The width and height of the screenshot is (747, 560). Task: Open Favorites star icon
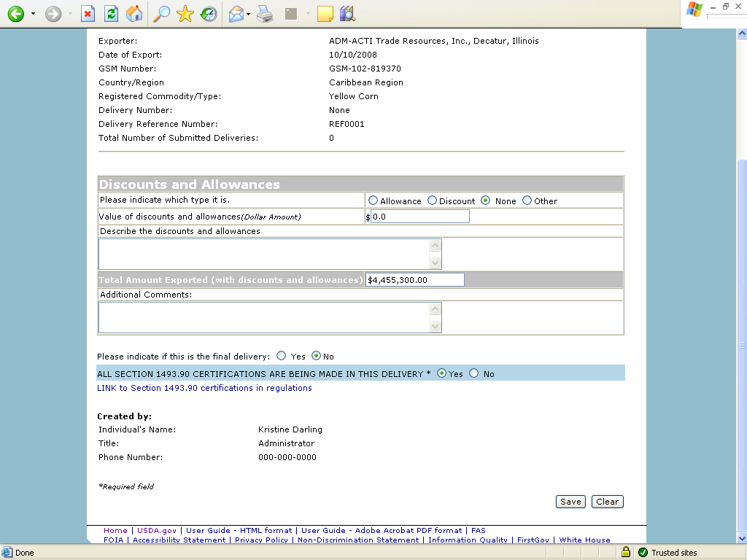[185, 14]
